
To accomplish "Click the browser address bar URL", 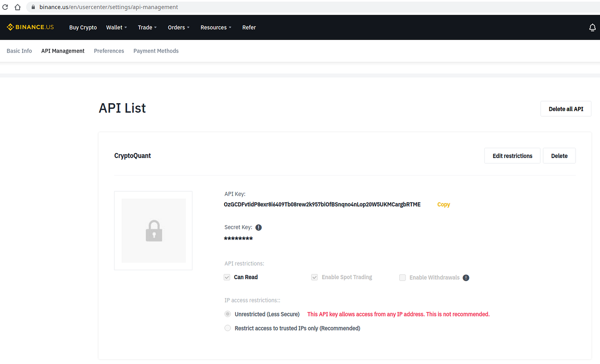I will [109, 7].
